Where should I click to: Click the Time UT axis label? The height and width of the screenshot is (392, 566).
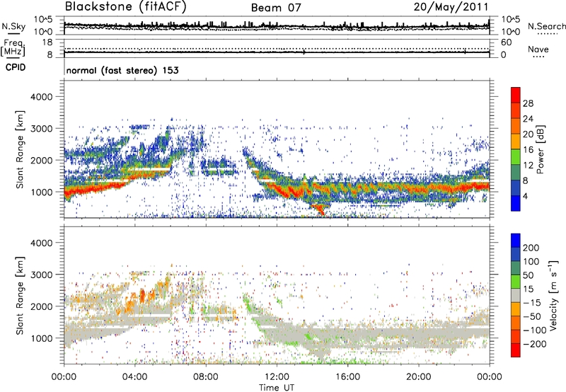pyautogui.click(x=277, y=388)
